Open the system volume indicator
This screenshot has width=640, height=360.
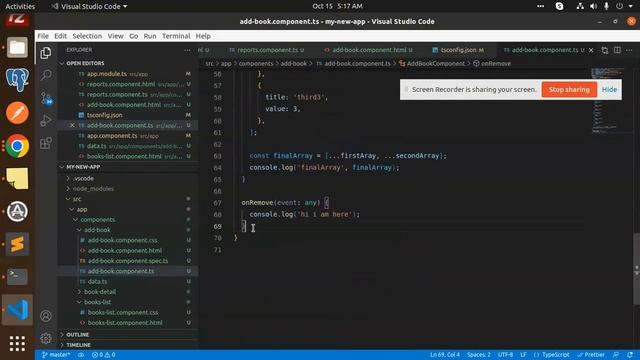(593, 6)
